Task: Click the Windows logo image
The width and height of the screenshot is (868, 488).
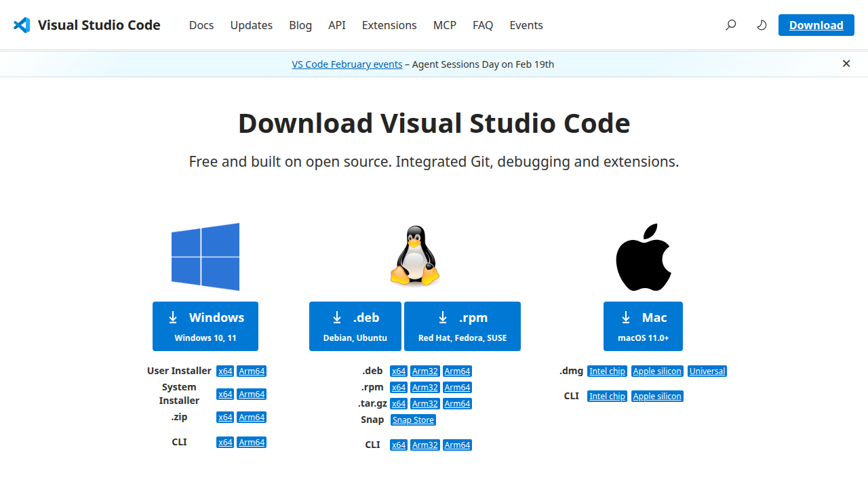Action: [x=205, y=256]
